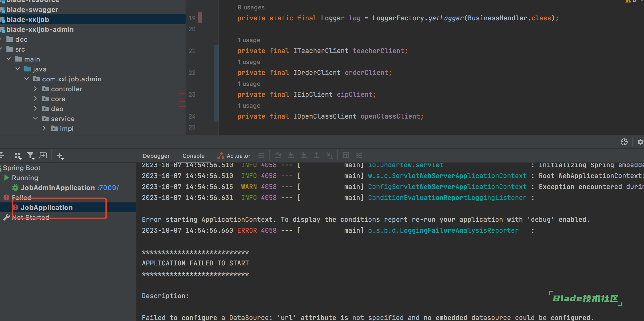
Task: Click the doc folder icon
Action: [10, 39]
